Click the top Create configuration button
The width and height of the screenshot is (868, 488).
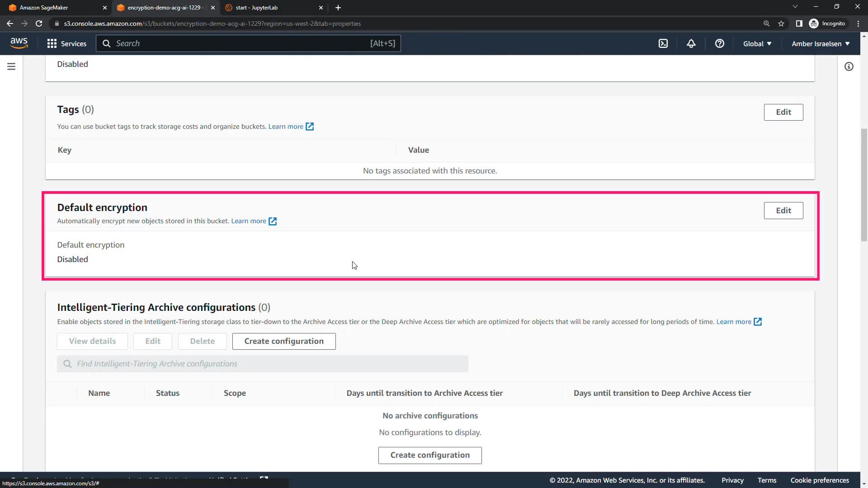283,341
